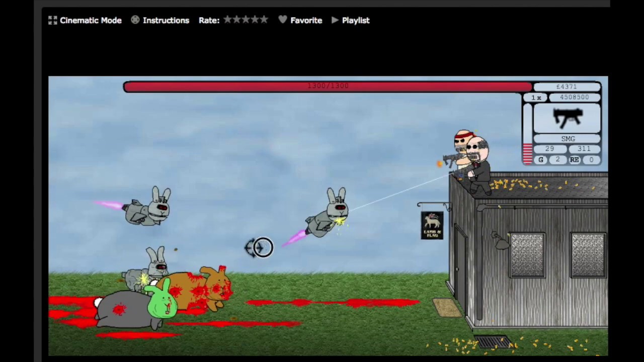Click the Lamb & Flag pub sign
This screenshot has height=362, width=644.
(432, 225)
